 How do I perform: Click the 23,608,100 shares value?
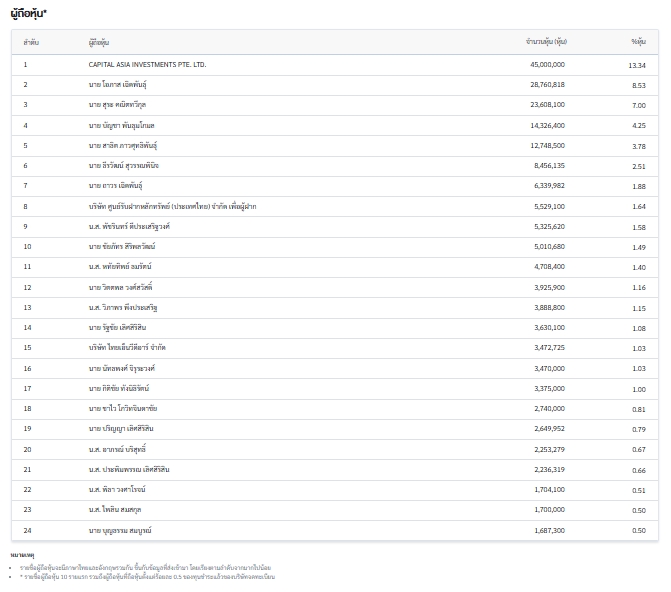coord(547,104)
